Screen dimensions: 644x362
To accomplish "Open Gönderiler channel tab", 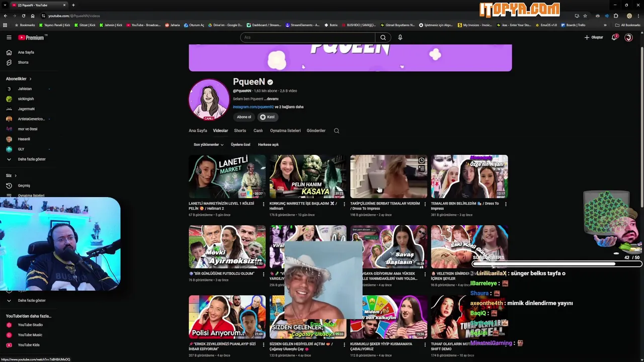I will [x=316, y=131].
